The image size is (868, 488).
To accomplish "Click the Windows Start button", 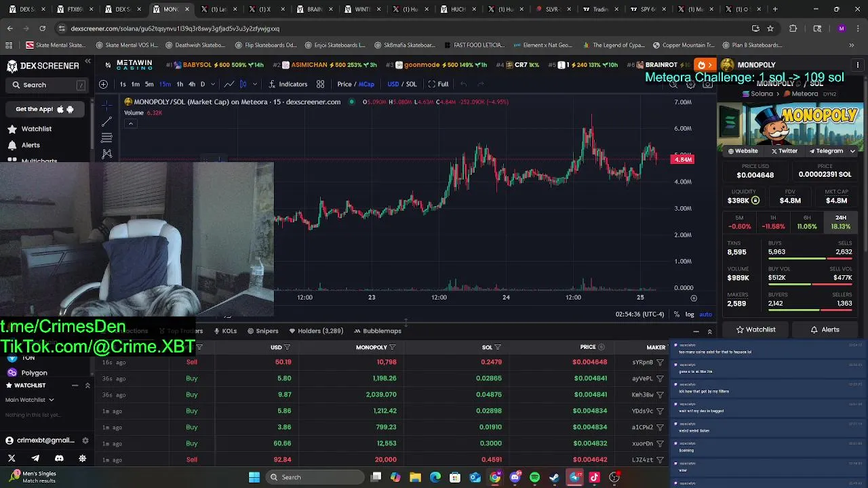I will (x=254, y=477).
